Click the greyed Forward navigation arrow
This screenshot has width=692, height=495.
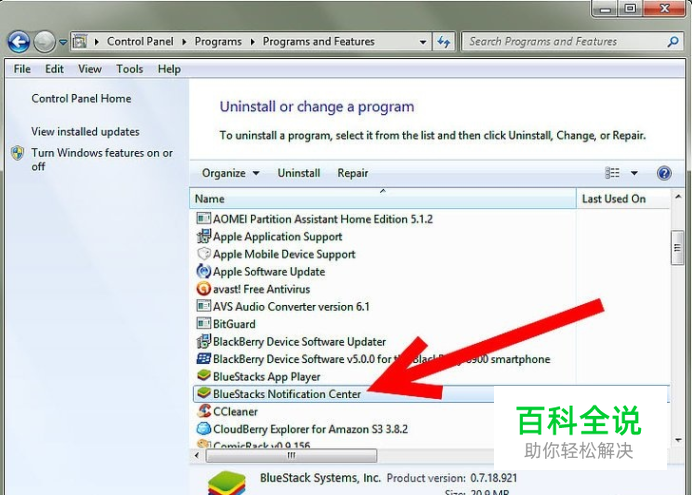tap(45, 42)
